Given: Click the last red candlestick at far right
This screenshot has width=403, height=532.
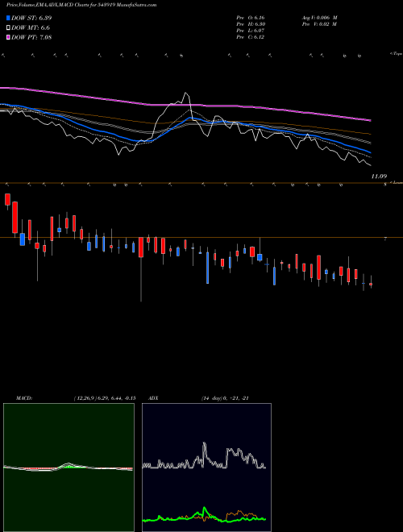Looking at the screenshot, I should coord(371,284).
